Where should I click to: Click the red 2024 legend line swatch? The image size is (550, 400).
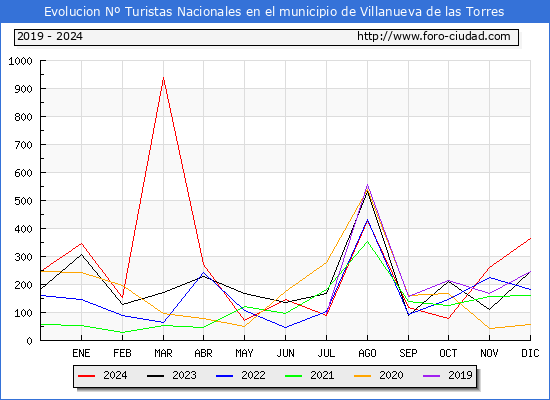click(x=86, y=376)
